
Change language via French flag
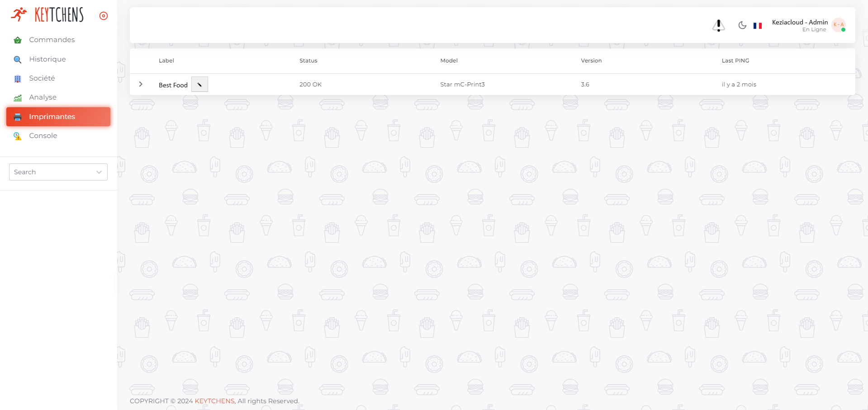point(758,26)
